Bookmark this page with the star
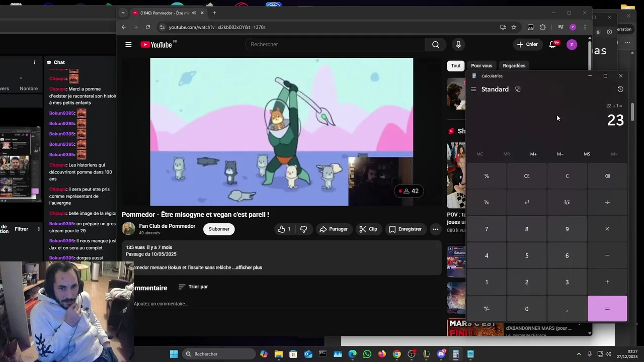The width and height of the screenshot is (644, 362). click(x=514, y=27)
